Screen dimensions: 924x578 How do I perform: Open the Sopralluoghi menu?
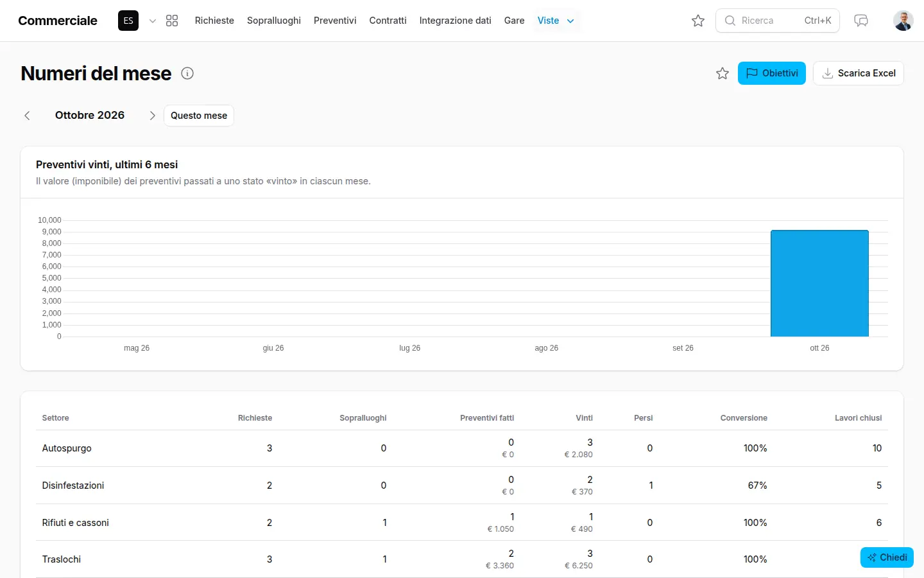point(274,21)
